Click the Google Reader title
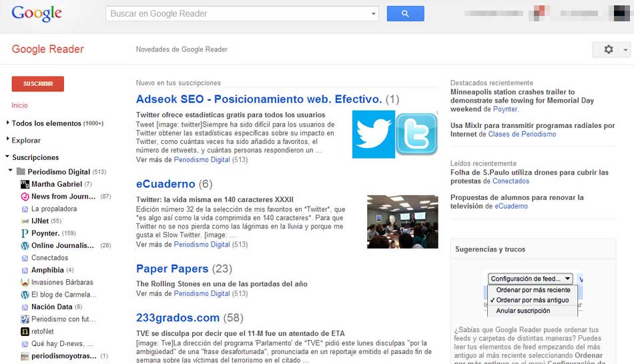The height and width of the screenshot is (364, 634). 47,49
